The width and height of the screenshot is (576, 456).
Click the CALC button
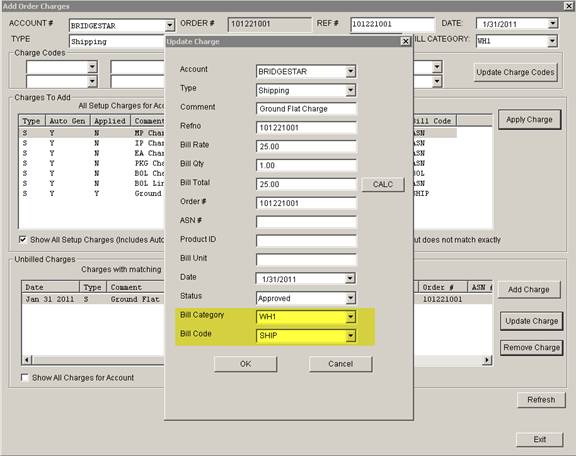coord(383,184)
